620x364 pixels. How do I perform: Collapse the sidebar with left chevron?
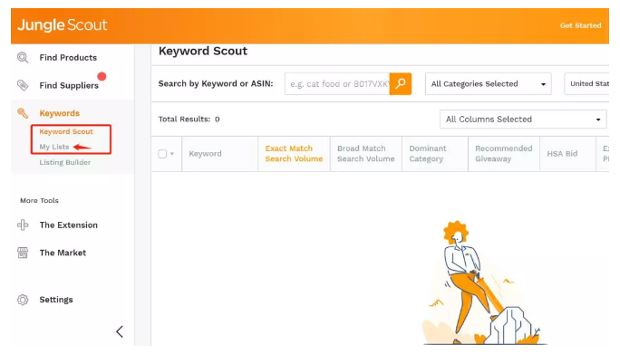(x=120, y=331)
